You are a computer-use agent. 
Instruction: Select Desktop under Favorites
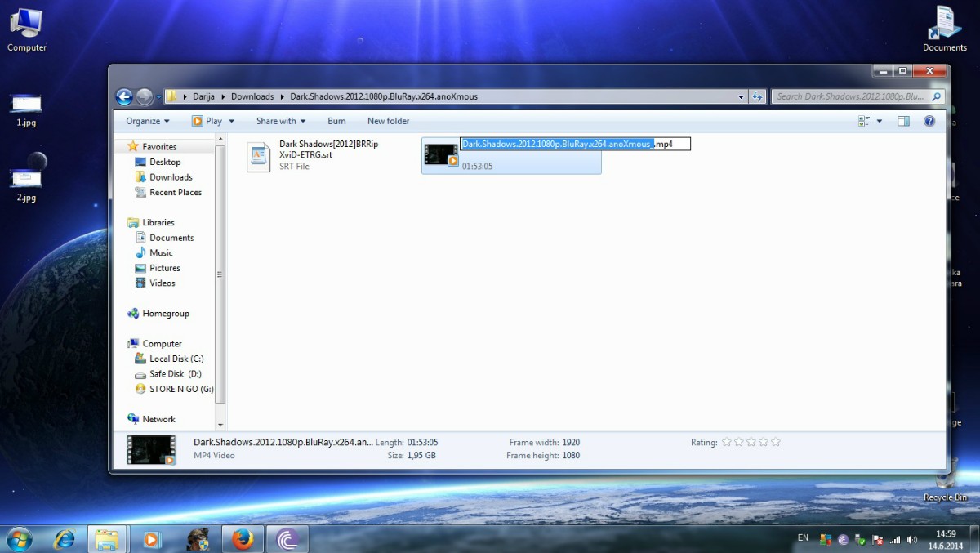pyautogui.click(x=165, y=162)
